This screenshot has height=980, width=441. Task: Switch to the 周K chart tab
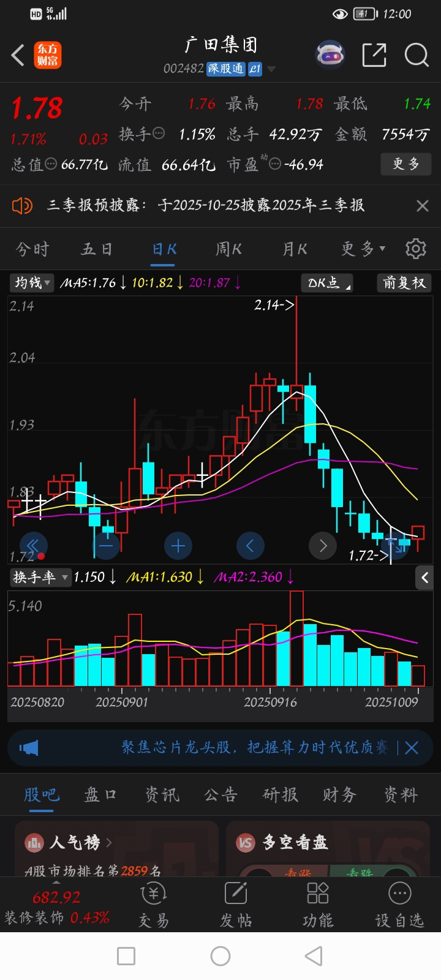click(228, 249)
